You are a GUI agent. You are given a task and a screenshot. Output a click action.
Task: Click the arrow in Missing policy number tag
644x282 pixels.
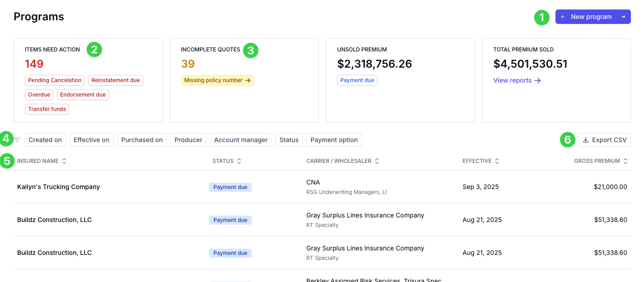248,80
